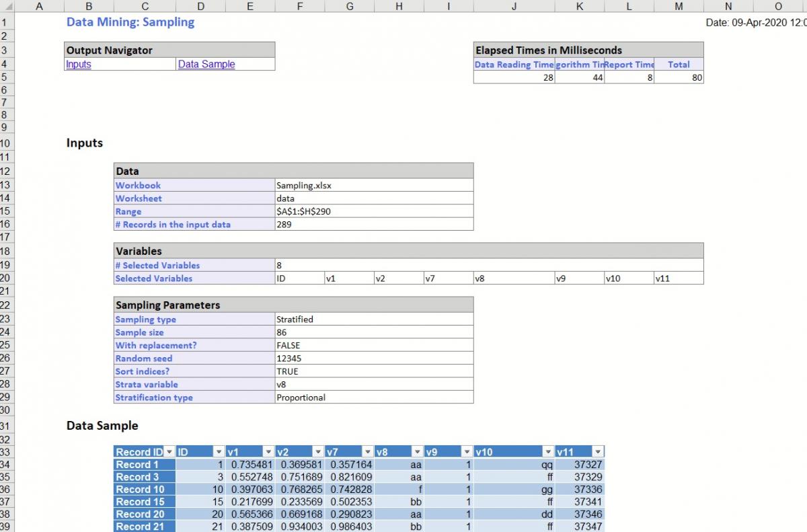Open the filter dropdown for v11

click(x=599, y=451)
